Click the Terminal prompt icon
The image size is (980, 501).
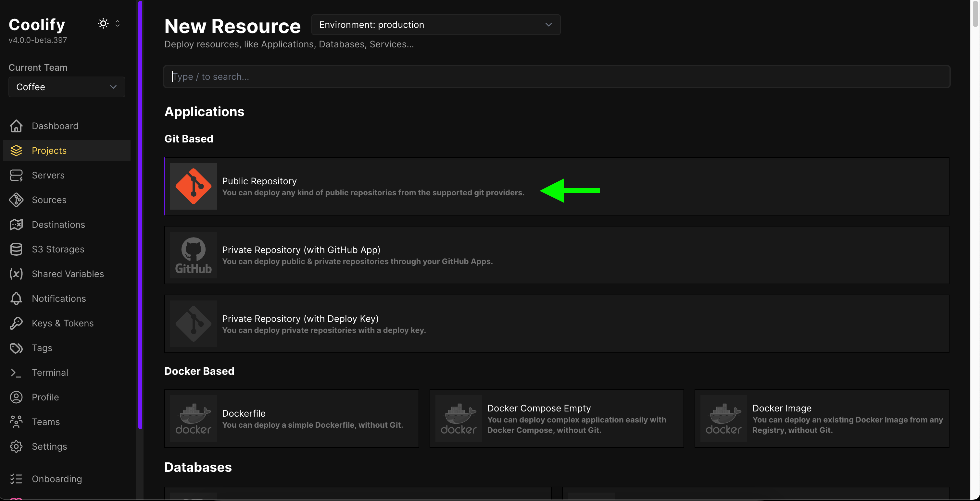(x=16, y=373)
